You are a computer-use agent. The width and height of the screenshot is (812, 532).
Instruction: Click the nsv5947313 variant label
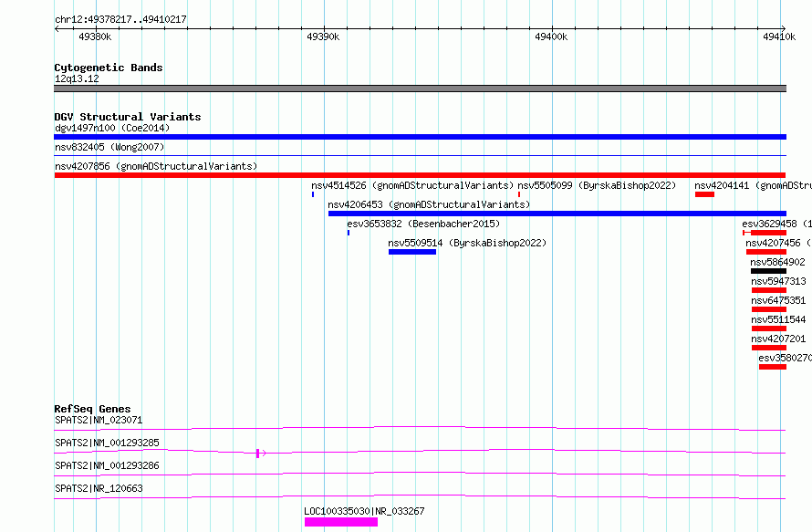pos(778,281)
